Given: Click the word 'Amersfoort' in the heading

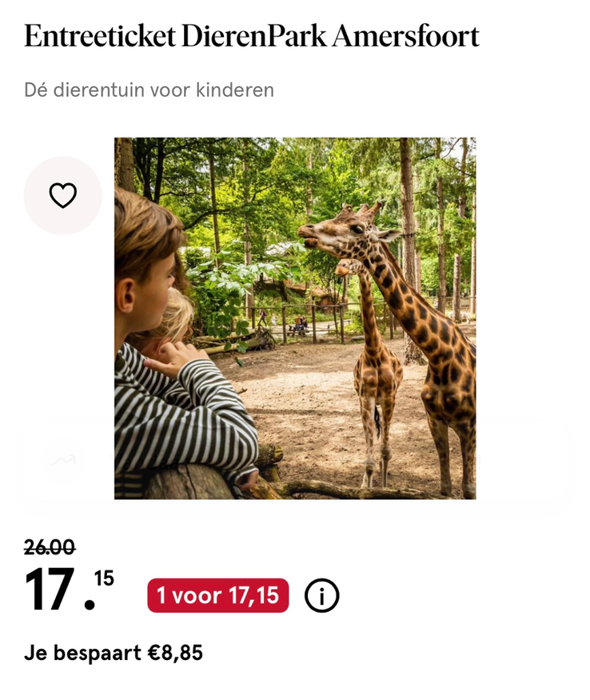Looking at the screenshot, I should [405, 36].
